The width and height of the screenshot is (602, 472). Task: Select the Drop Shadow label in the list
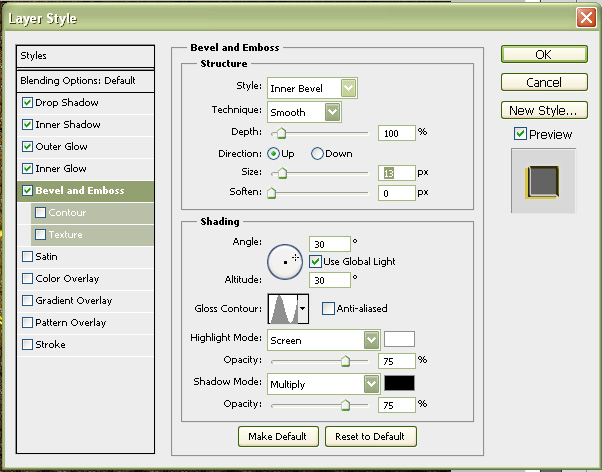pyautogui.click(x=67, y=103)
